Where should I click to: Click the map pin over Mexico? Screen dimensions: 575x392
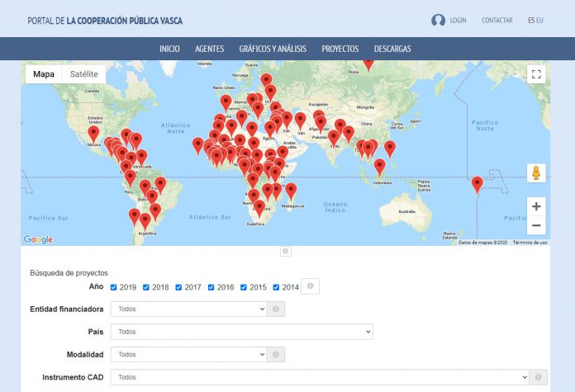click(x=93, y=134)
